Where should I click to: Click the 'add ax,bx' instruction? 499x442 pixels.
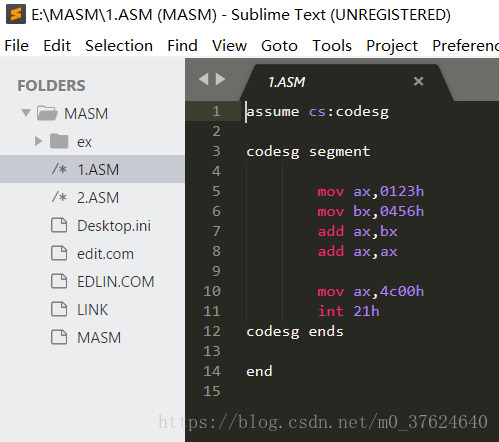pos(357,231)
